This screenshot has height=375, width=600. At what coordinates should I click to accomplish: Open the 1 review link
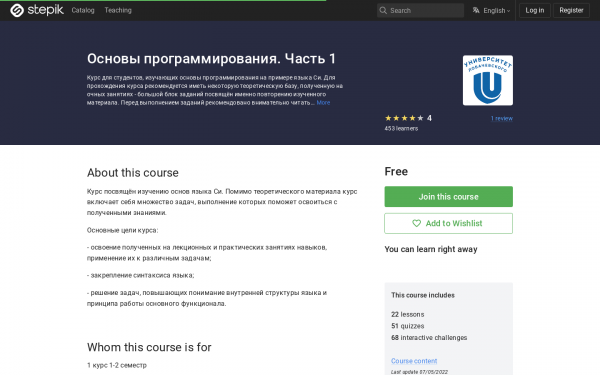(x=502, y=119)
